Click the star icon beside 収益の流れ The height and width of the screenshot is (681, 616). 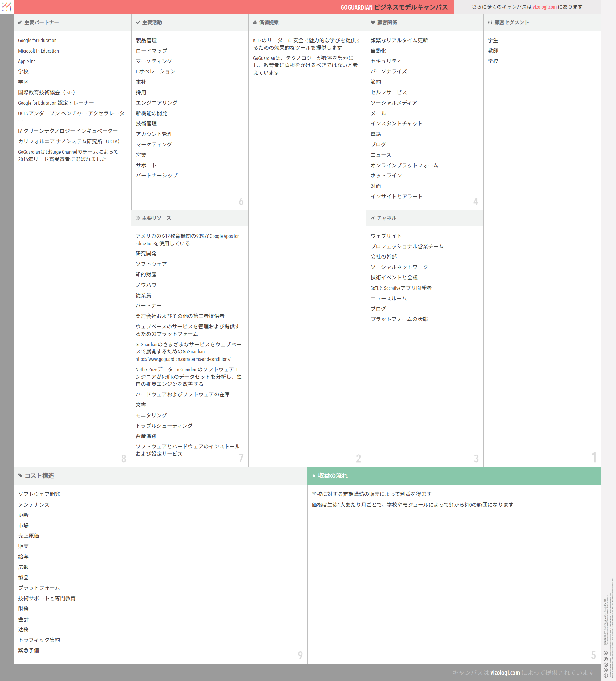point(314,475)
